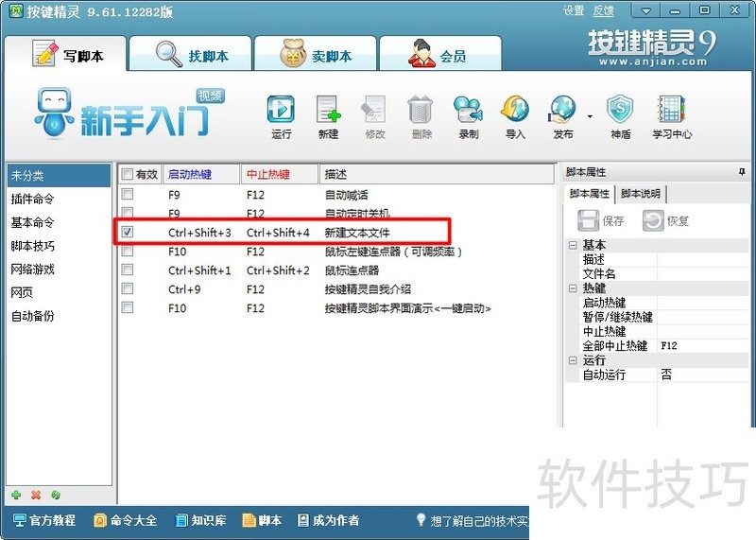Image resolution: width=756 pixels, height=540 pixels.
Task: Collapse the 热键 property group
Action: [x=573, y=288]
